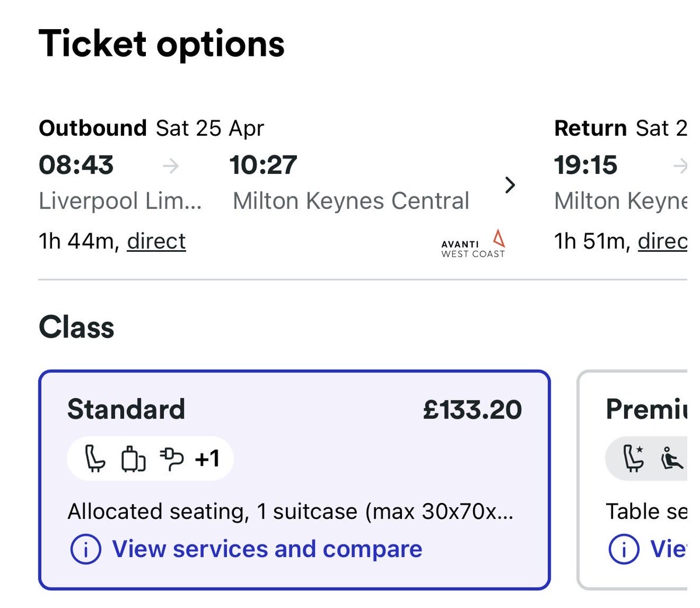This screenshot has width=700, height=608.
Task: Expand outbound journey details chevron
Action: 510,185
